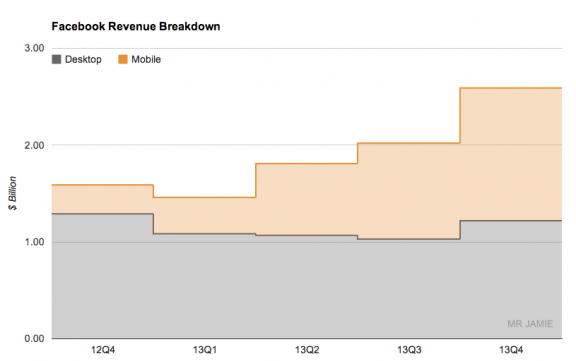576x361 pixels.
Task: Click the Facebook Revenue Breakdown chart title
Action: [136, 26]
